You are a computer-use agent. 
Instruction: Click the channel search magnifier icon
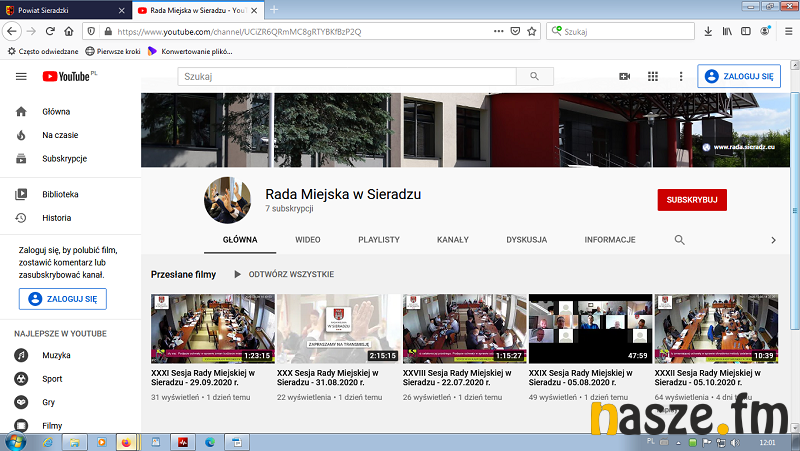pyautogui.click(x=680, y=240)
